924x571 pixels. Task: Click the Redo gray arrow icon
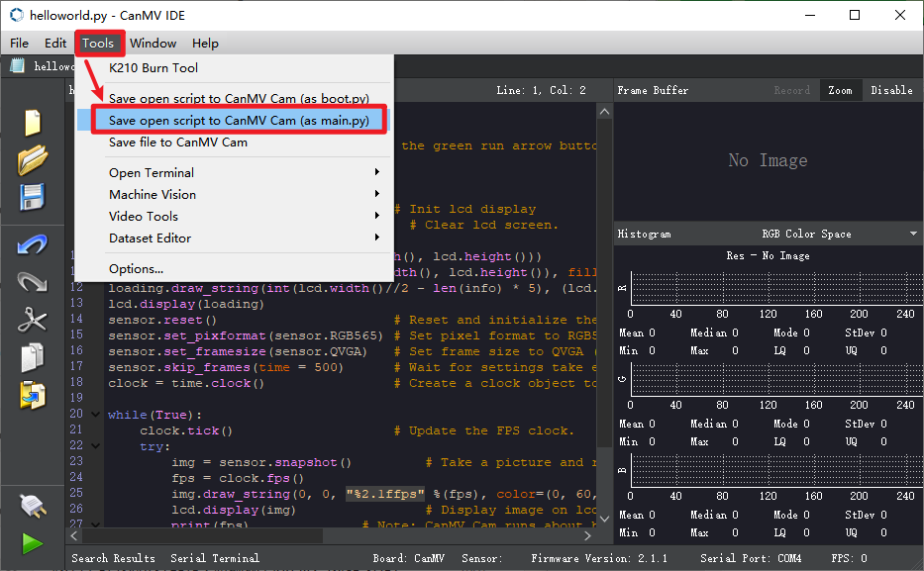click(33, 282)
